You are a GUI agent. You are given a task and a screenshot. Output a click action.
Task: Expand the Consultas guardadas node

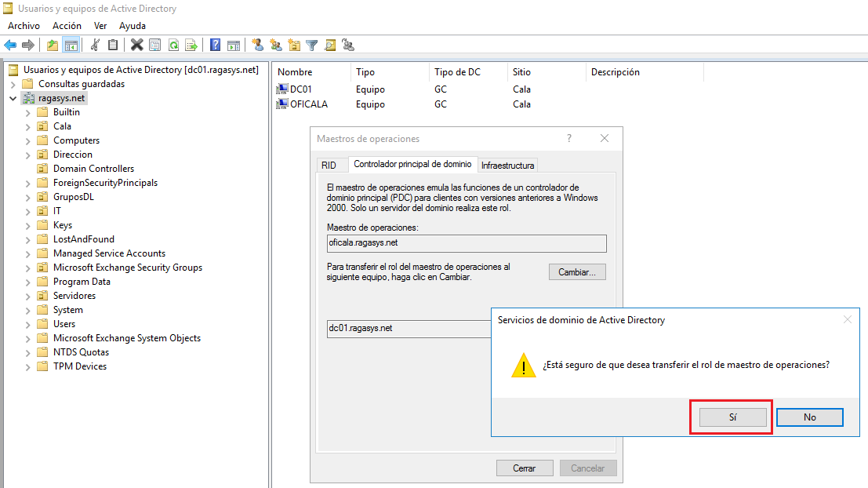point(13,84)
